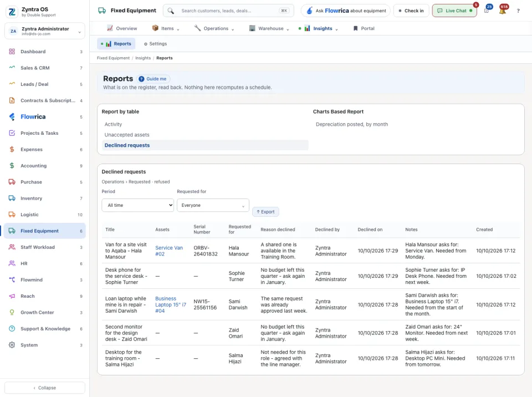Click "Second monitor for the design desk" title
This screenshot has height=397, width=532.
pos(126,333)
